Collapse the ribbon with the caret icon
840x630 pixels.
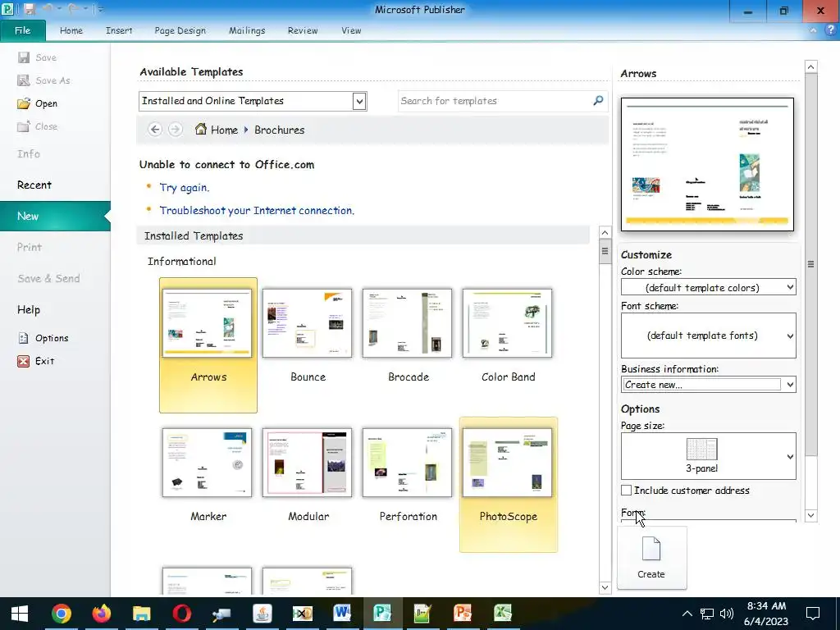click(813, 30)
